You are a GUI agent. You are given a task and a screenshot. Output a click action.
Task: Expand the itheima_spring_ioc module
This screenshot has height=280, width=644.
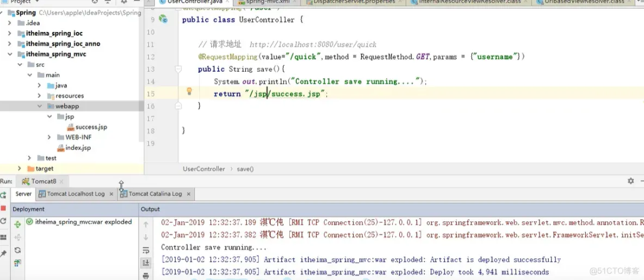point(9,33)
